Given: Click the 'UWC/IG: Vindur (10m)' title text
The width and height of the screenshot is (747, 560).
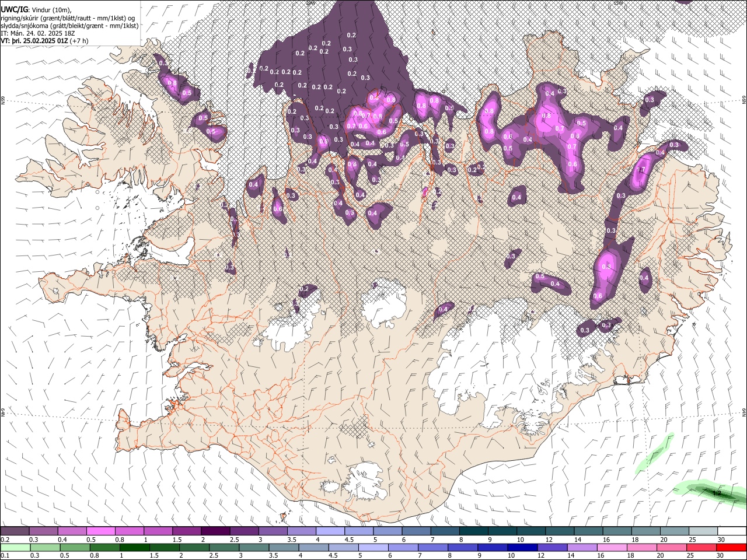Looking at the screenshot, I should pos(36,10).
